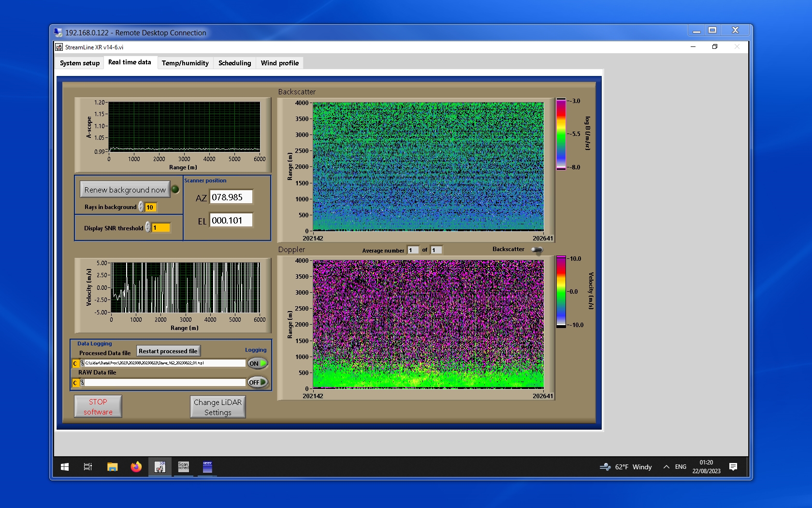This screenshot has width=812, height=508.
Task: Click the Display SNR threshold stepper arrows
Action: coord(147,227)
